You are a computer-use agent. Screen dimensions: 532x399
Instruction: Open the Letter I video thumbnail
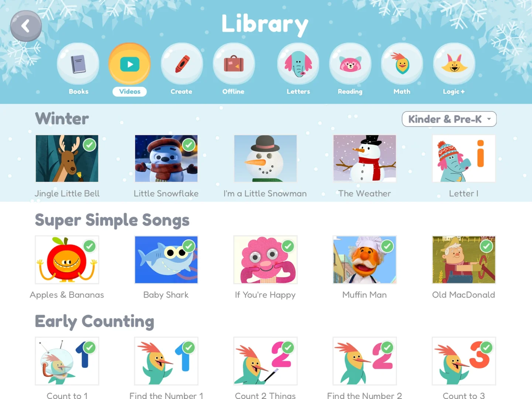click(x=464, y=158)
